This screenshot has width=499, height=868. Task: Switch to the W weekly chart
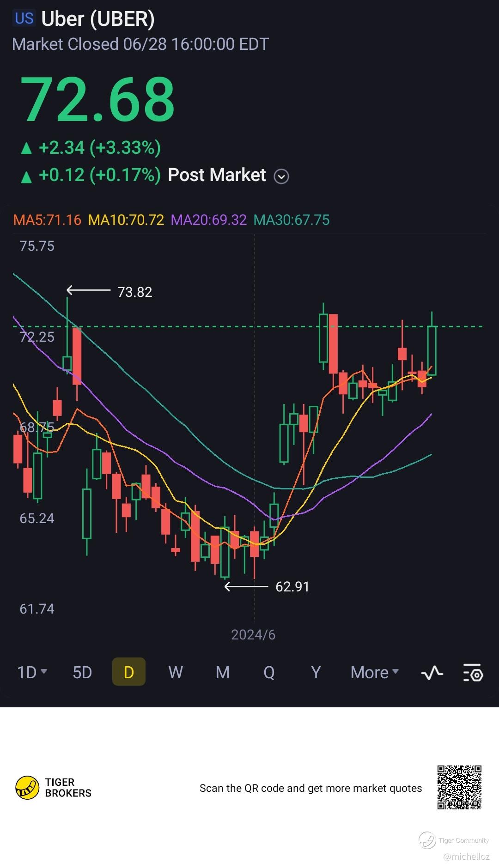[x=176, y=672]
